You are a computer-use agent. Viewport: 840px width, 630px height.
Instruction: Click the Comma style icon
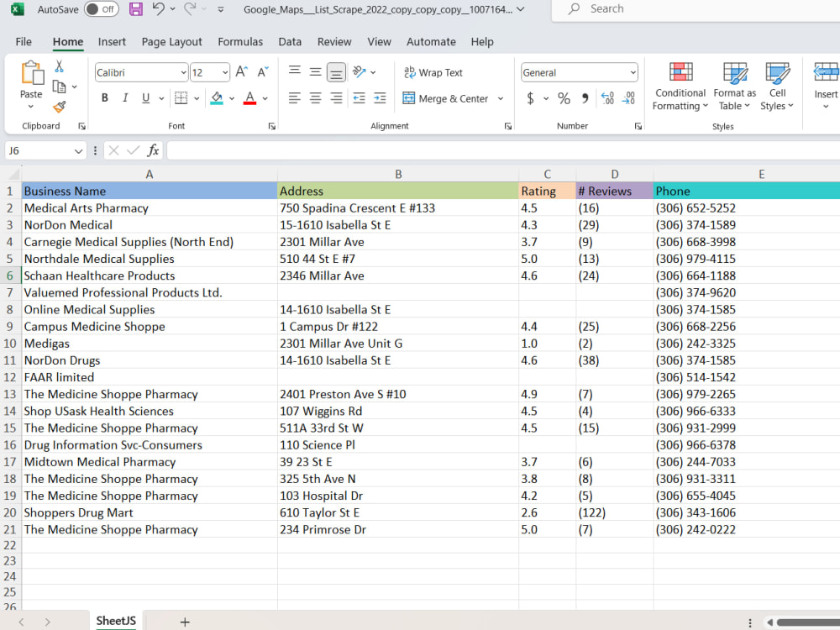point(585,98)
